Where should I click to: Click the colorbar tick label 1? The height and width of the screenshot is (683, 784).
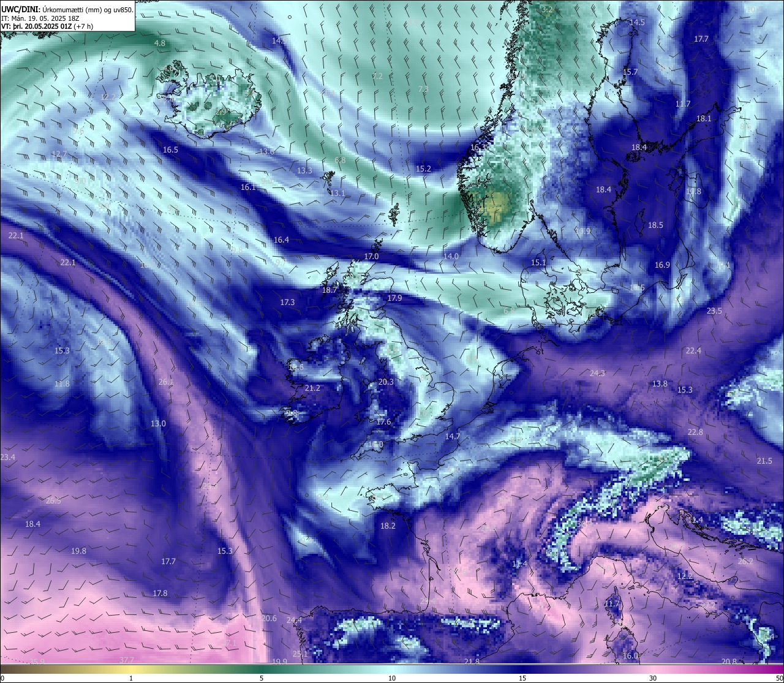(131, 678)
